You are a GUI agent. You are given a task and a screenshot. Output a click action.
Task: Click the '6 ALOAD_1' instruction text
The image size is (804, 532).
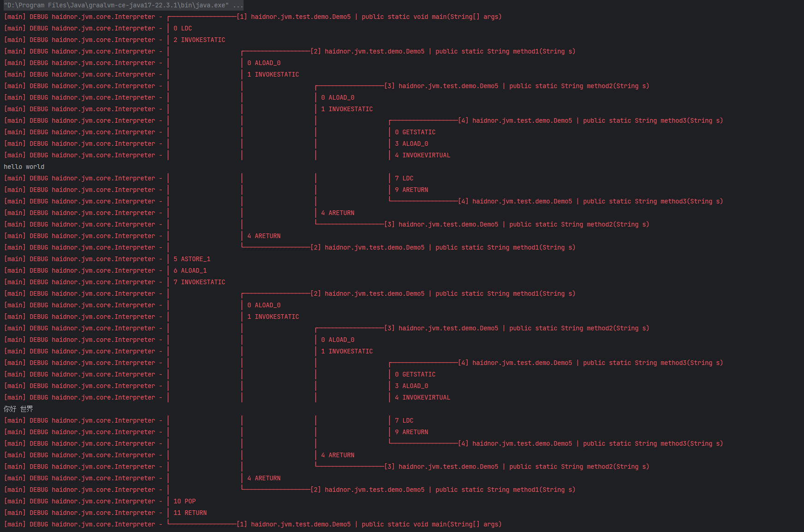pos(190,270)
